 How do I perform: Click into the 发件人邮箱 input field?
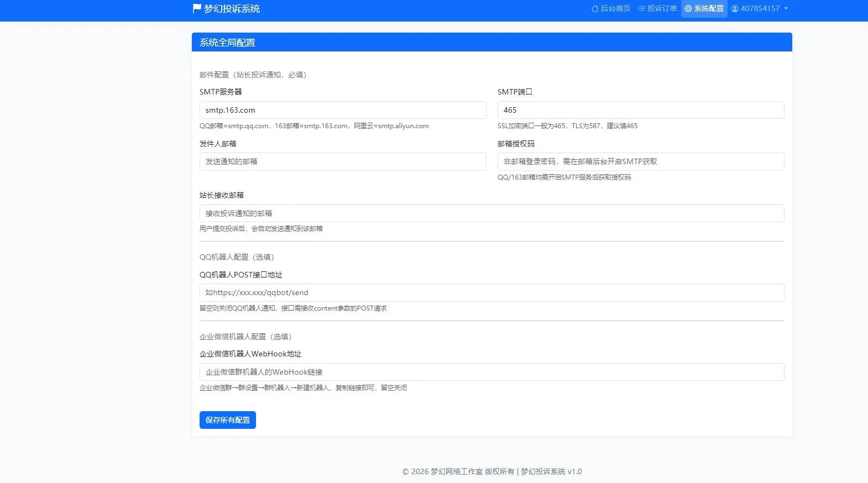343,161
